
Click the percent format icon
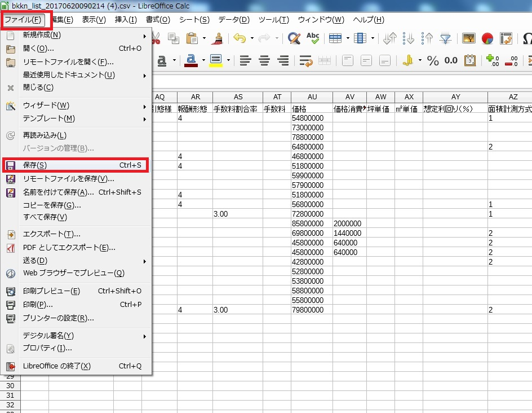(433, 61)
